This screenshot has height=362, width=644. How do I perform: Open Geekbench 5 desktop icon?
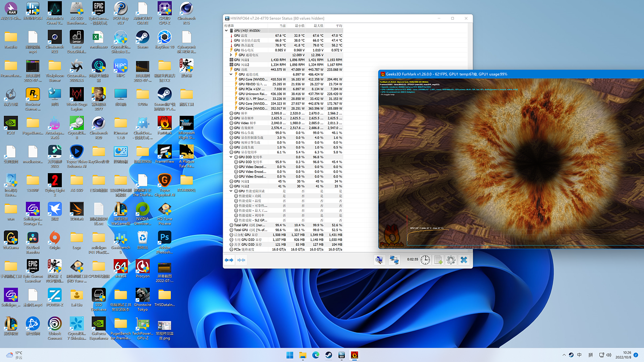[x=120, y=242]
